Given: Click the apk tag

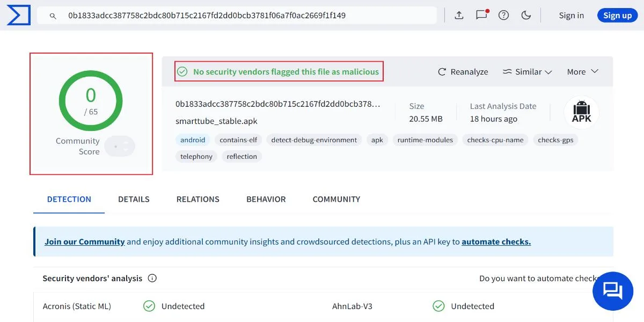Looking at the screenshot, I should tap(377, 140).
